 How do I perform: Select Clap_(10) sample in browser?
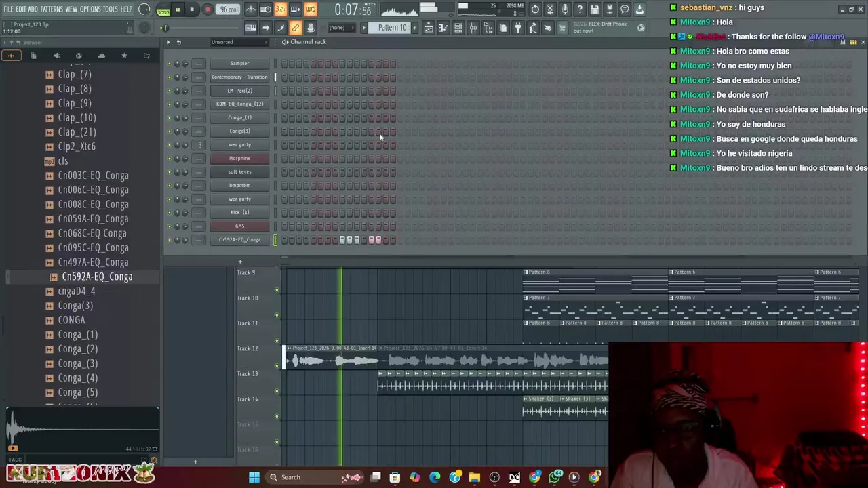click(77, 118)
